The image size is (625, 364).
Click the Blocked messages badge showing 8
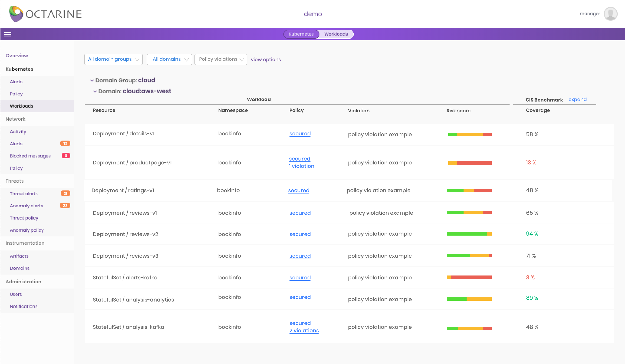(x=66, y=156)
